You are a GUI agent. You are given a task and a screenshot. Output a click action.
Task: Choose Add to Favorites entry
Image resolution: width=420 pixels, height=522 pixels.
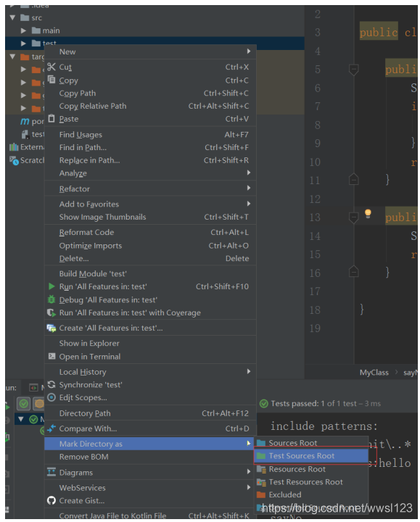click(x=150, y=204)
